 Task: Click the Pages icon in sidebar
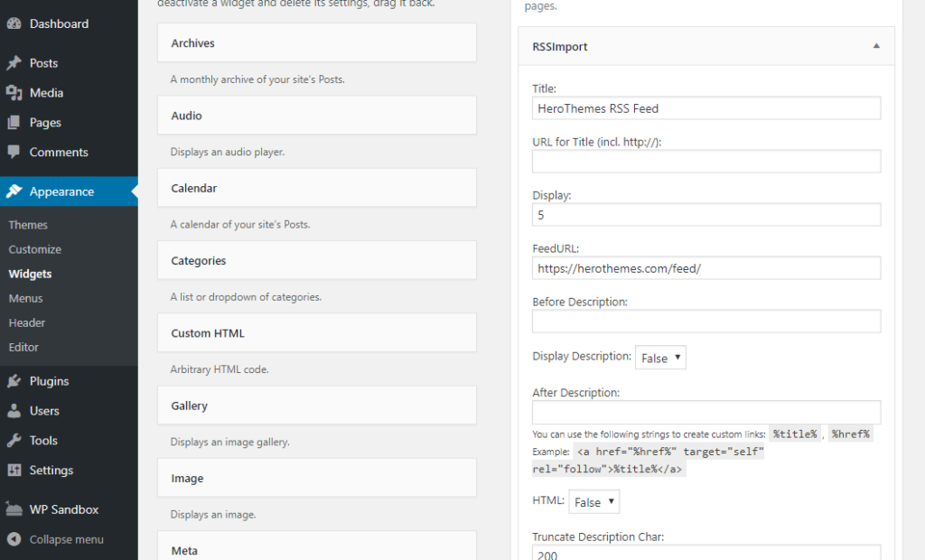point(15,122)
